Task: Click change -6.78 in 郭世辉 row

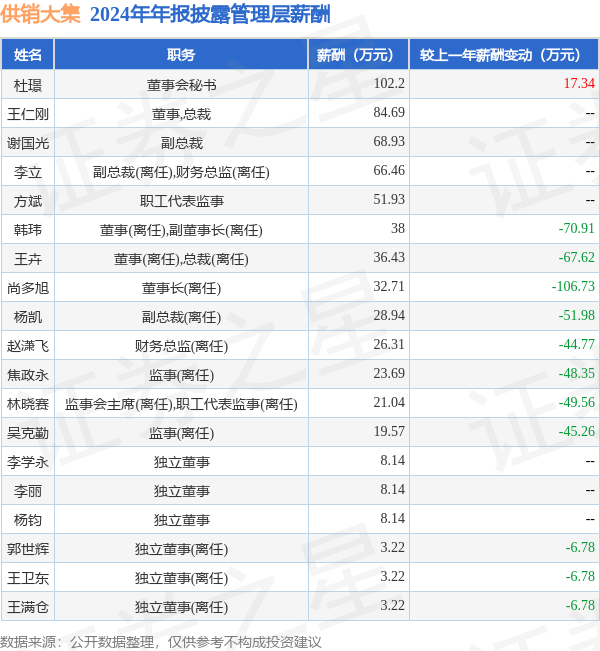Action: (x=580, y=548)
